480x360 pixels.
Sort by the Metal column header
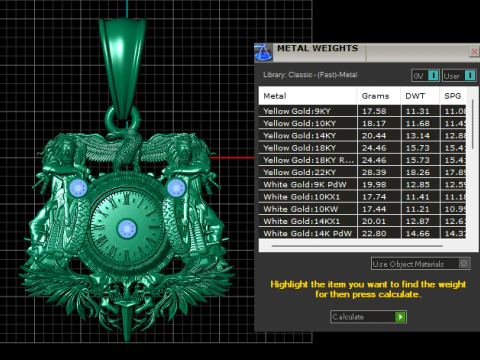(x=308, y=96)
